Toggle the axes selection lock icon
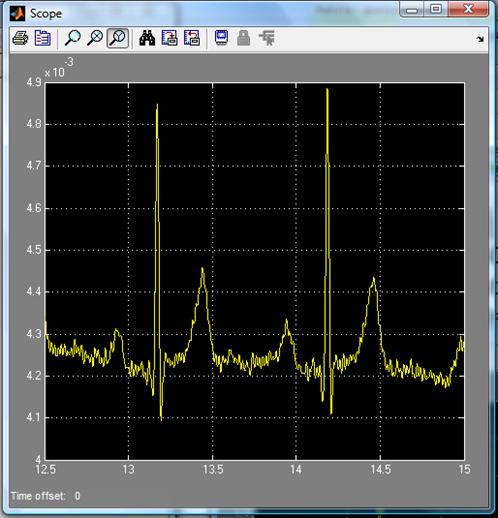This screenshot has width=498, height=518. tap(244, 38)
